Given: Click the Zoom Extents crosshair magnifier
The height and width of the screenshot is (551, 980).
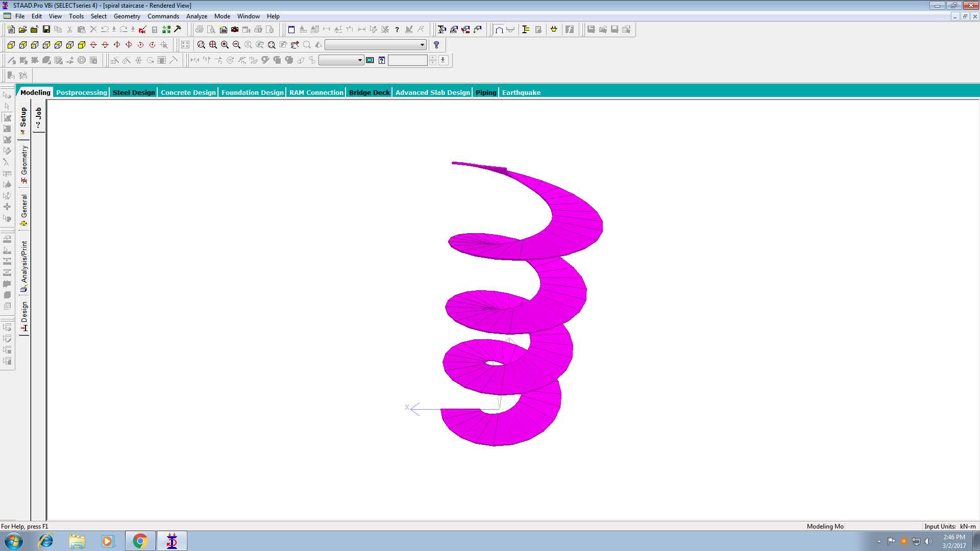Looking at the screenshot, I should click(x=213, y=45).
